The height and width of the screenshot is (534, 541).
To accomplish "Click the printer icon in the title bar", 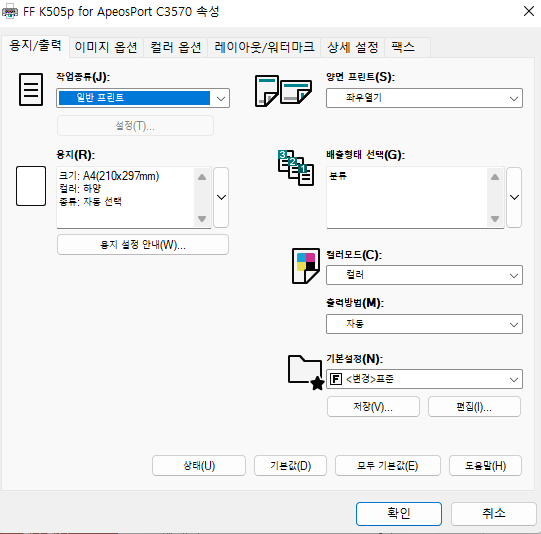I will click(x=10, y=11).
